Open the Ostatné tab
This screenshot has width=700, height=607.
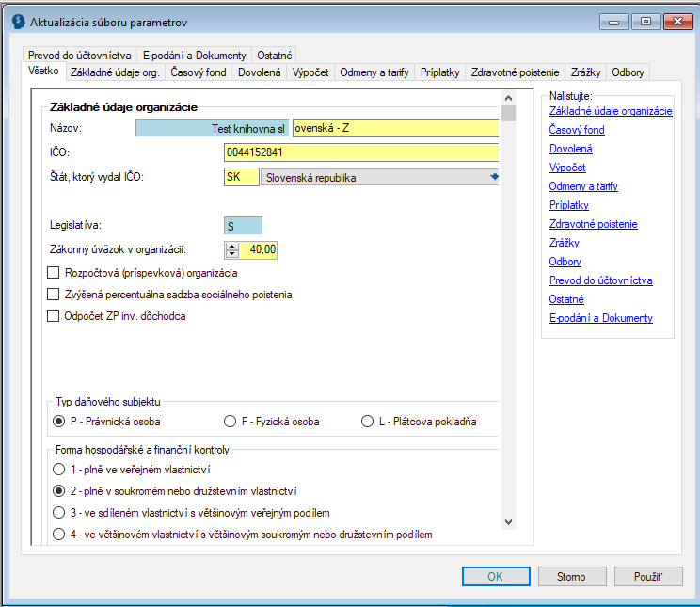click(x=274, y=56)
